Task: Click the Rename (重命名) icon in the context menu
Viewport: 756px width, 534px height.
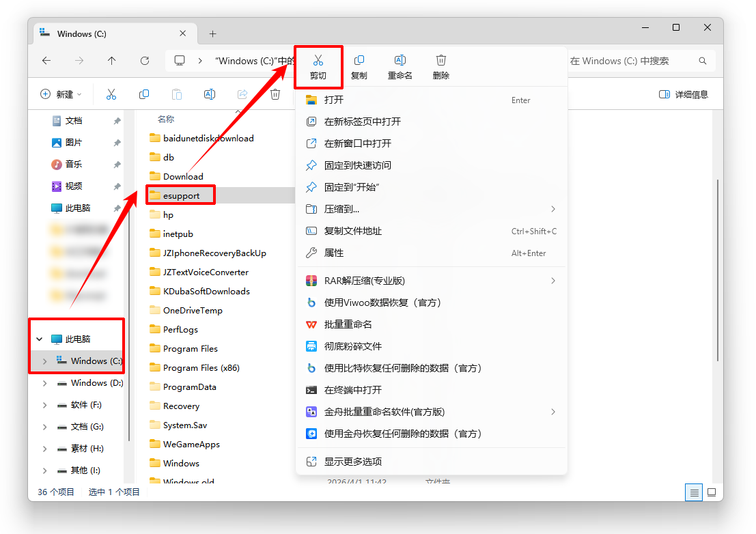Action: (x=400, y=68)
